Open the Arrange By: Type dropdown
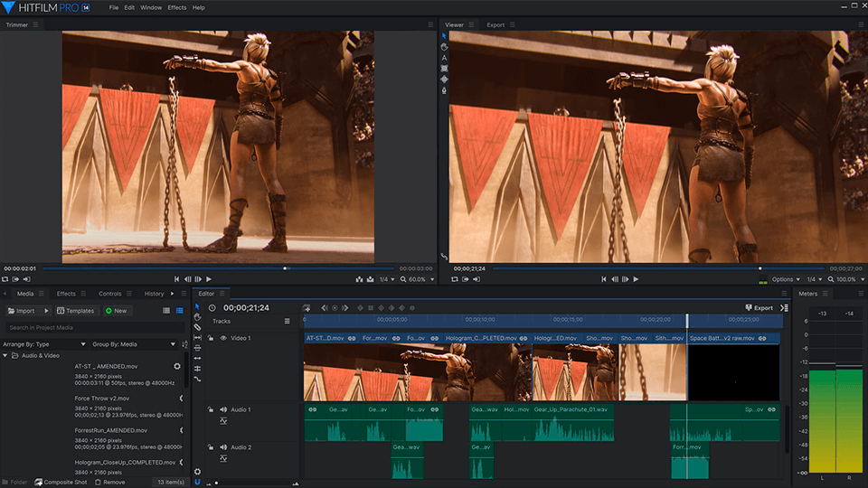Viewport: 868px width, 488px height. click(x=44, y=344)
